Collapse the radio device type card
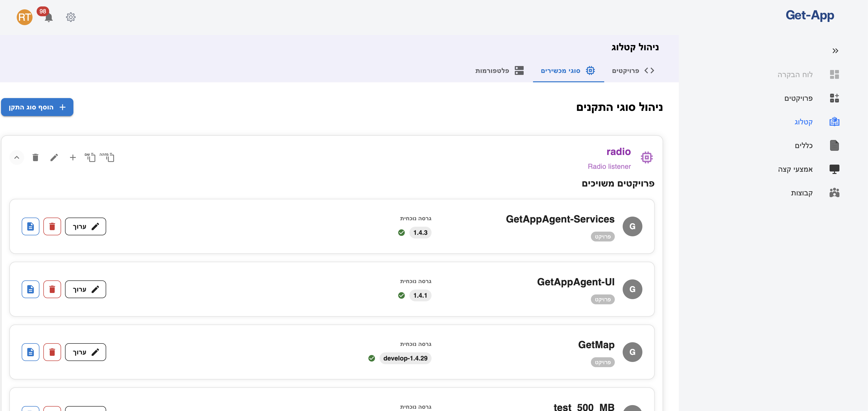 [17, 157]
